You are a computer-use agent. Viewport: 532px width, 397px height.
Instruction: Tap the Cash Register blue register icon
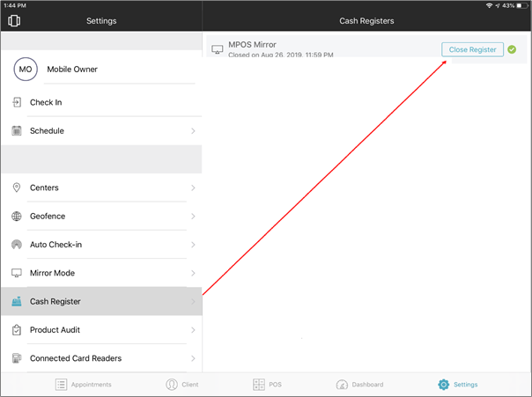click(16, 301)
